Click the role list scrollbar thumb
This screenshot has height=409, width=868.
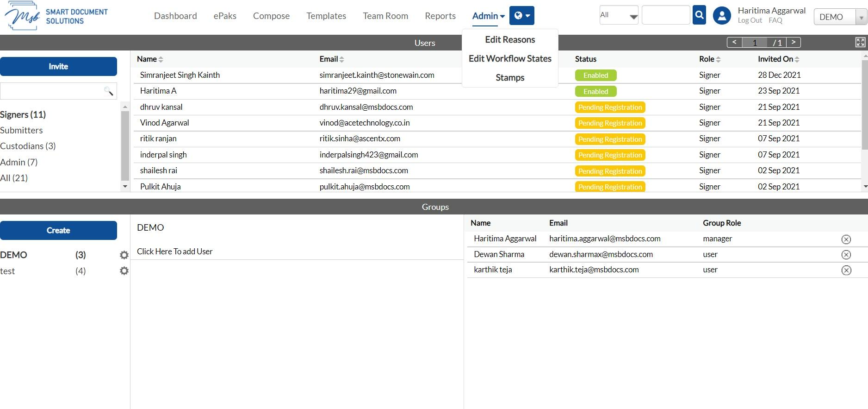pyautogui.click(x=125, y=145)
